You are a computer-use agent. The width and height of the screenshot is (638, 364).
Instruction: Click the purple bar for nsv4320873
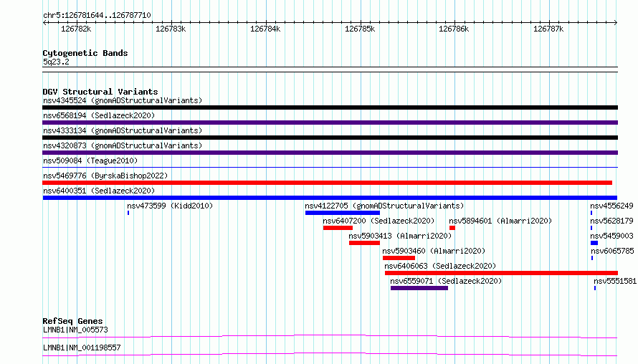[x=330, y=153]
